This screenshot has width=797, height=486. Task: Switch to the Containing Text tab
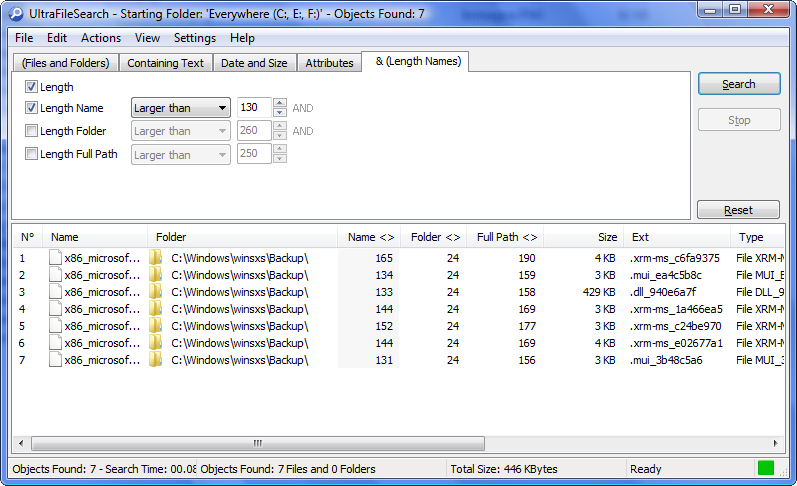tap(165, 63)
